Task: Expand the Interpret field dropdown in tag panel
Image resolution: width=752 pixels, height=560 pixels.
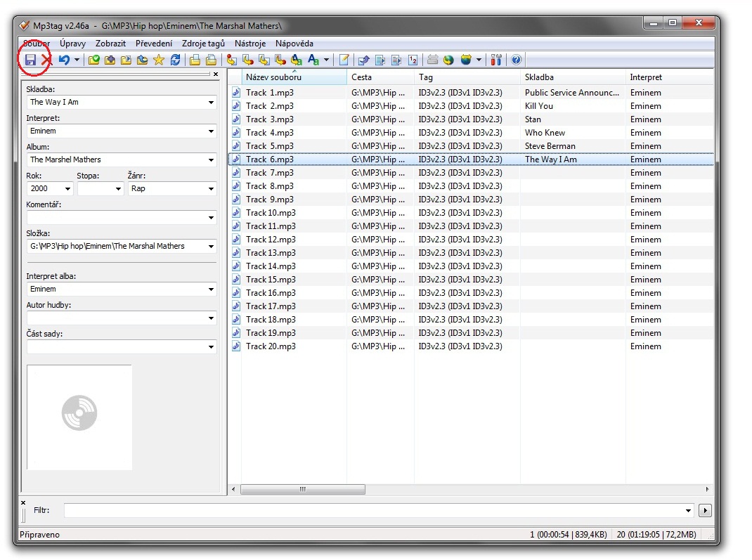Action: tap(211, 131)
